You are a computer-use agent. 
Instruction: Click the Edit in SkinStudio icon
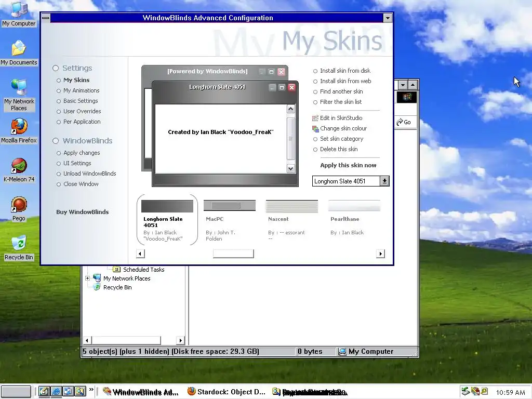click(315, 118)
